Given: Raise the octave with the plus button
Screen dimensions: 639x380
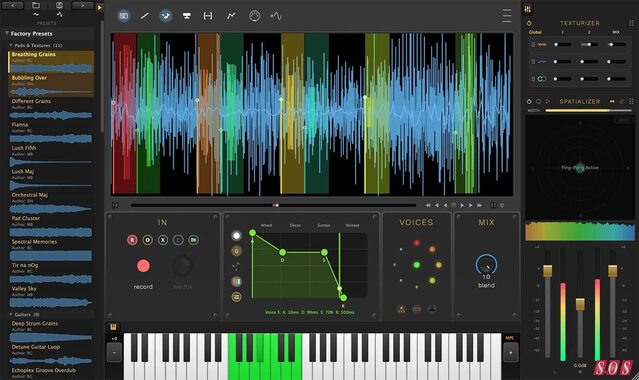Looking at the screenshot, I should point(510,352).
